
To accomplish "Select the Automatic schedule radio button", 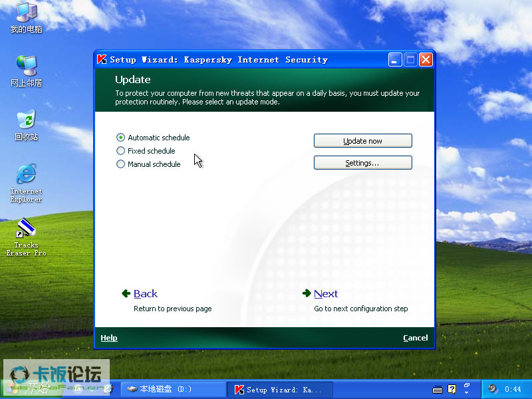I will (120, 138).
